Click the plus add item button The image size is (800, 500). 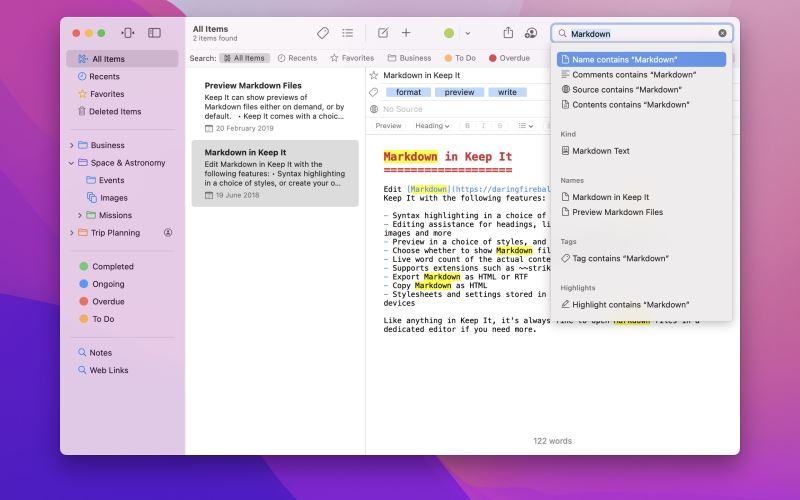click(406, 33)
